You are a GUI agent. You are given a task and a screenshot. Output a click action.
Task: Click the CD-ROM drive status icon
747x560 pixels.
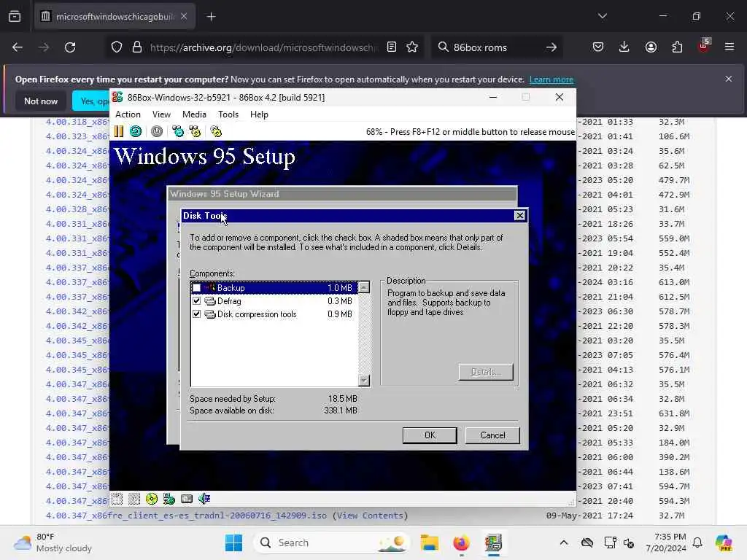coord(152,499)
